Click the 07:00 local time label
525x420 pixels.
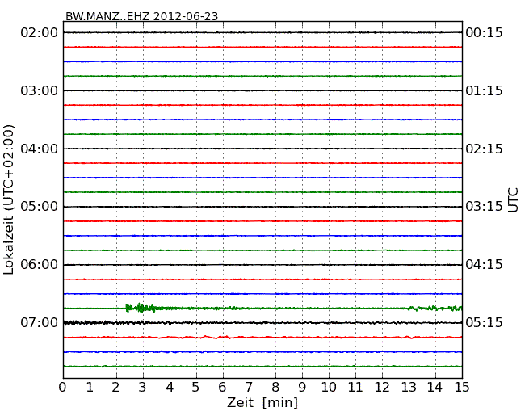(x=40, y=323)
